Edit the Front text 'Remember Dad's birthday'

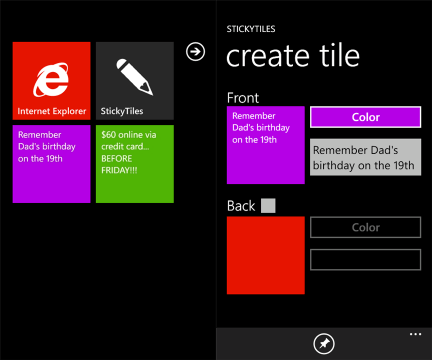click(365, 157)
